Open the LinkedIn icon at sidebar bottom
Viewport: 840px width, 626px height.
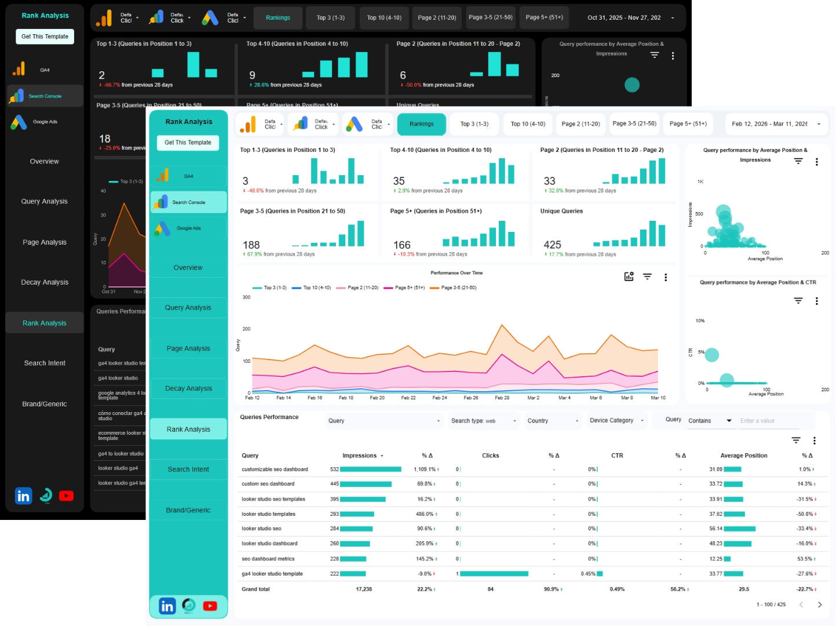pos(167,606)
